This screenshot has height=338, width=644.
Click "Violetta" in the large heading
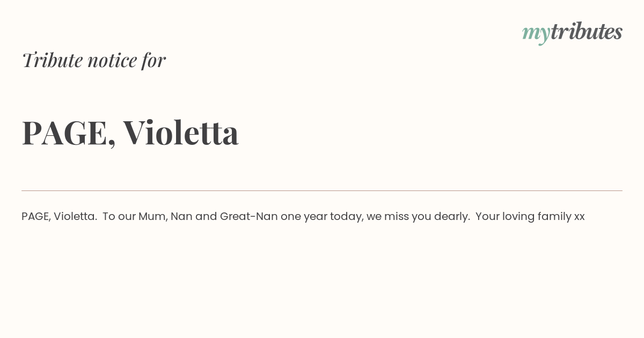(181, 133)
